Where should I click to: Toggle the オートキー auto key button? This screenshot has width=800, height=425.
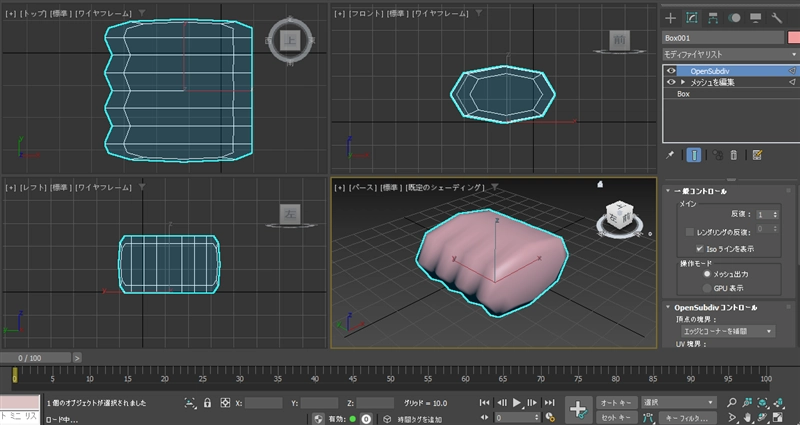616,403
